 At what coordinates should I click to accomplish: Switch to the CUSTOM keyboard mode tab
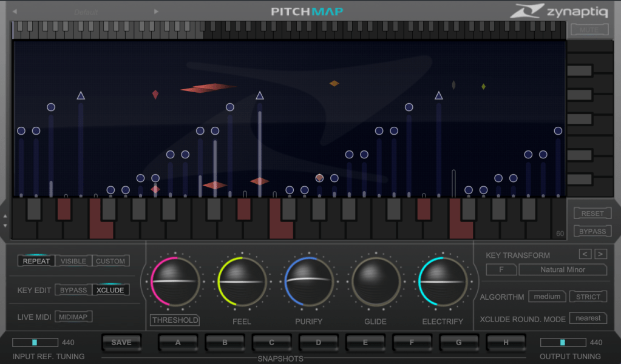pyautogui.click(x=110, y=261)
